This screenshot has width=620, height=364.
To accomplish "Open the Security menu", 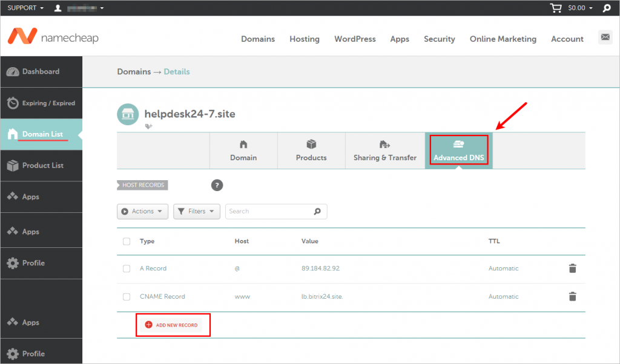I will click(x=440, y=39).
